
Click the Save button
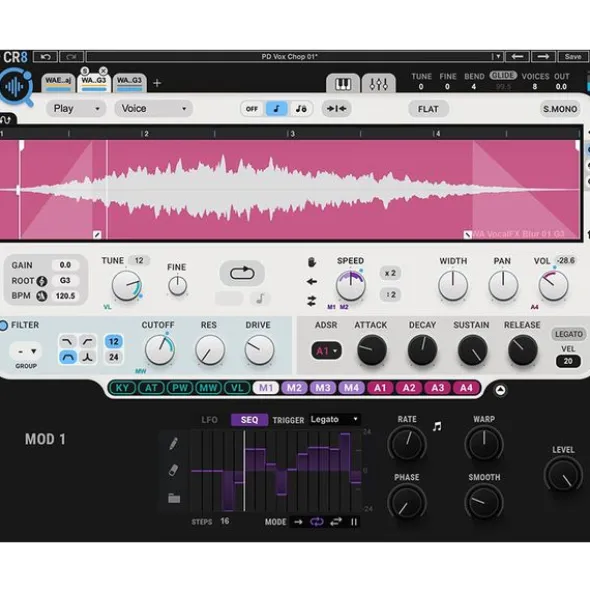pyautogui.click(x=572, y=57)
